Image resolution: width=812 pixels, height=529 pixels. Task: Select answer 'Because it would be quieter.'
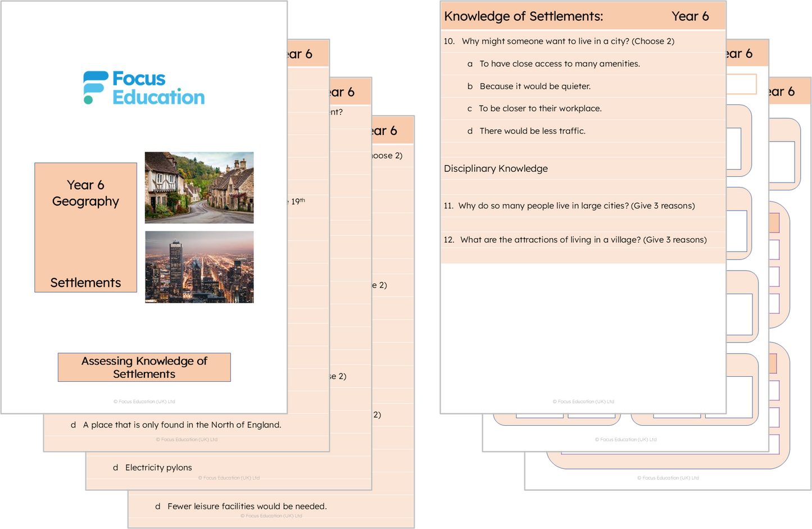coord(535,86)
